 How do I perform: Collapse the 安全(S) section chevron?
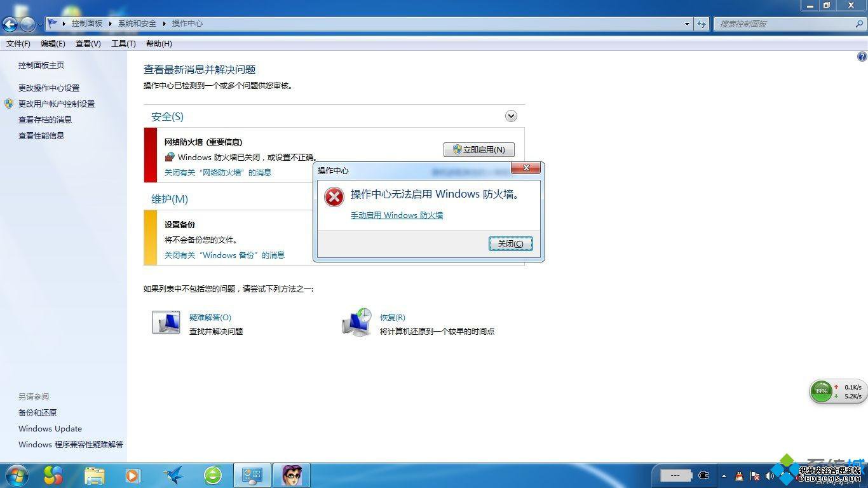pyautogui.click(x=511, y=116)
